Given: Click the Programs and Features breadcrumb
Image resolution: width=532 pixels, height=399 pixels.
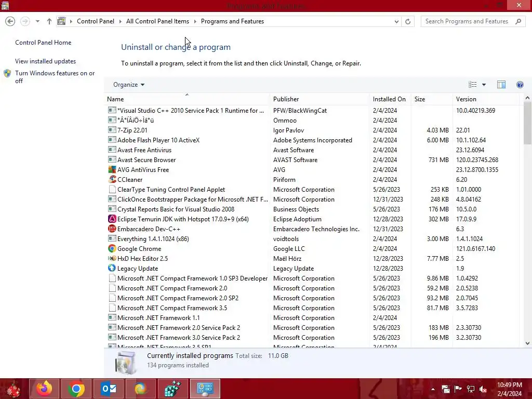Looking at the screenshot, I should click(232, 21).
